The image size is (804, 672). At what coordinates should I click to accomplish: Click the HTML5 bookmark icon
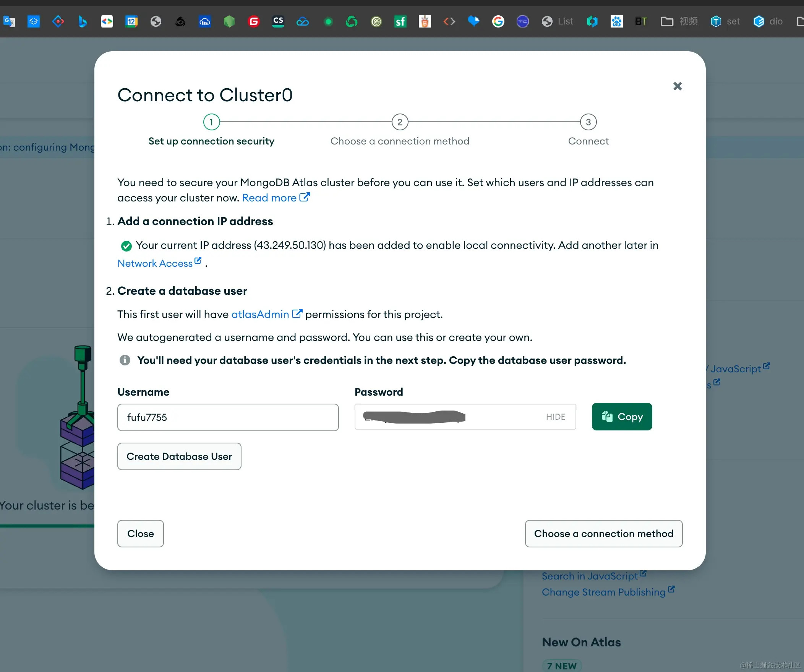pos(425,21)
